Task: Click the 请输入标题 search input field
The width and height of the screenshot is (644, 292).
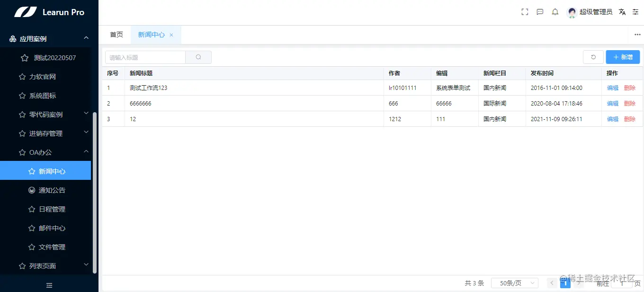Action: 145,56
